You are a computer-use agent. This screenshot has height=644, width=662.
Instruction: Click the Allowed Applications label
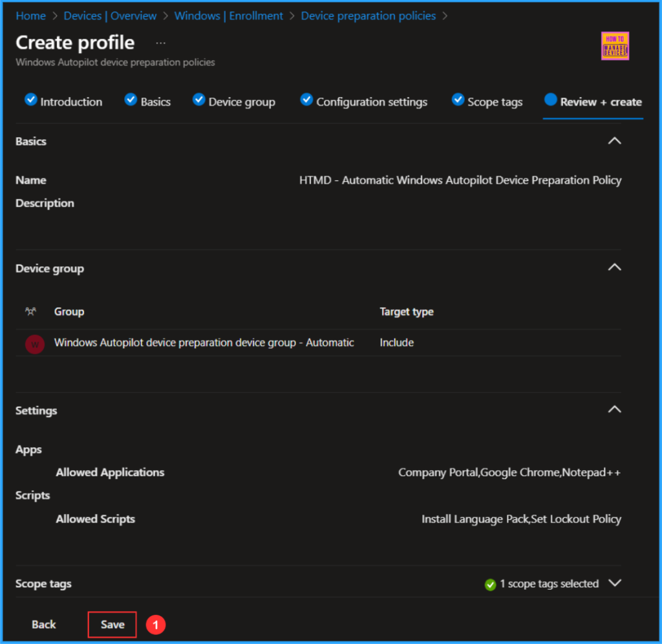click(110, 472)
